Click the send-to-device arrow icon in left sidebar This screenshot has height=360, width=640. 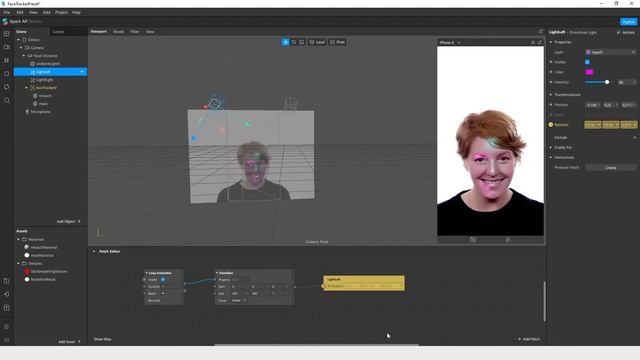[x=7, y=294]
